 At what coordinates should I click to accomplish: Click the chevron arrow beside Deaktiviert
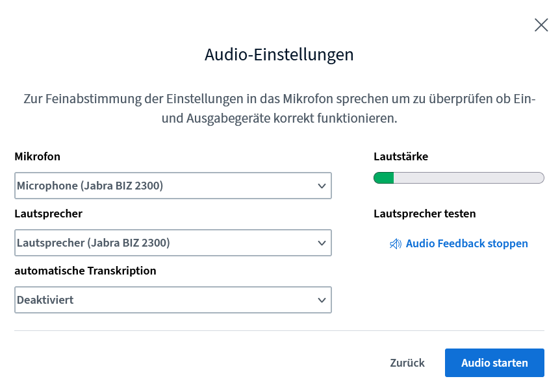pyautogui.click(x=322, y=300)
